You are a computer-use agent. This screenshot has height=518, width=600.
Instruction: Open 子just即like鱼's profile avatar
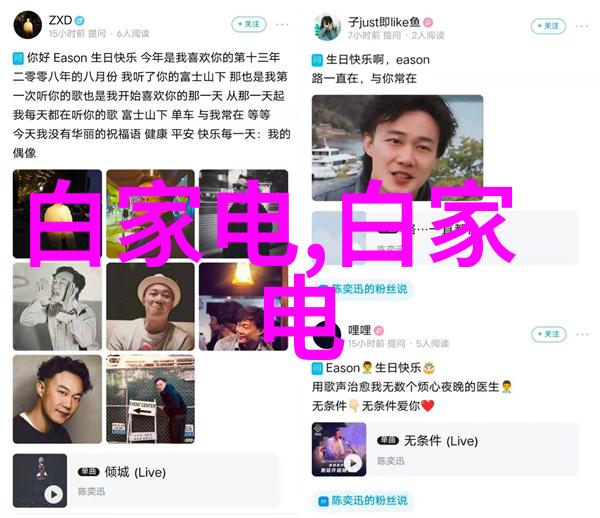(327, 26)
